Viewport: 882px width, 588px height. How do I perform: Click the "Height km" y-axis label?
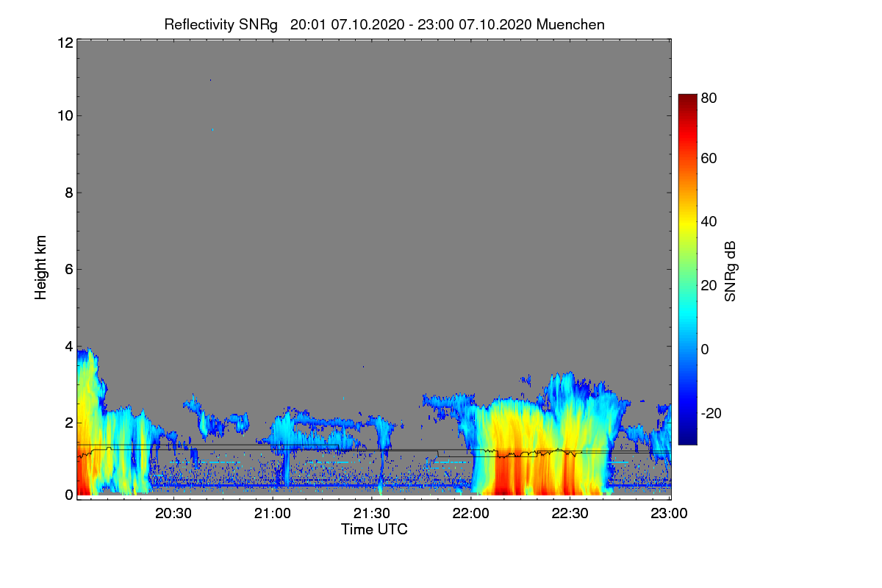tap(40, 268)
